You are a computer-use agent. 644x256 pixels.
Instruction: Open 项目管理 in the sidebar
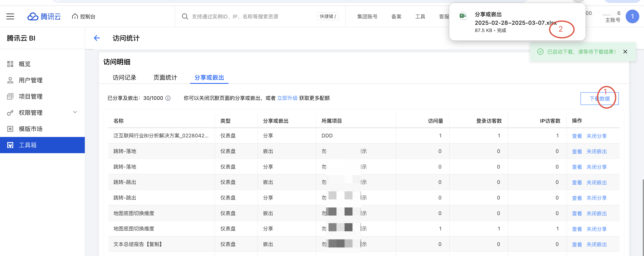pyautogui.click(x=30, y=97)
